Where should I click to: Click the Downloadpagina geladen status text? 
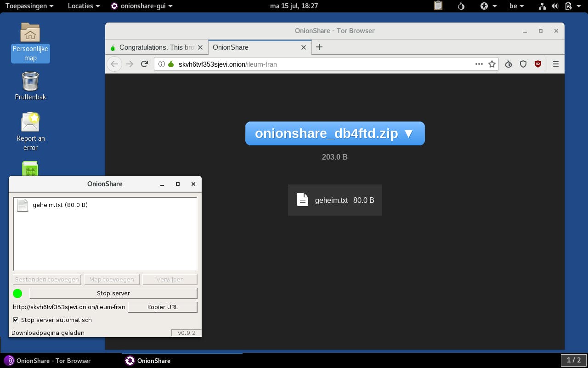tap(48, 333)
